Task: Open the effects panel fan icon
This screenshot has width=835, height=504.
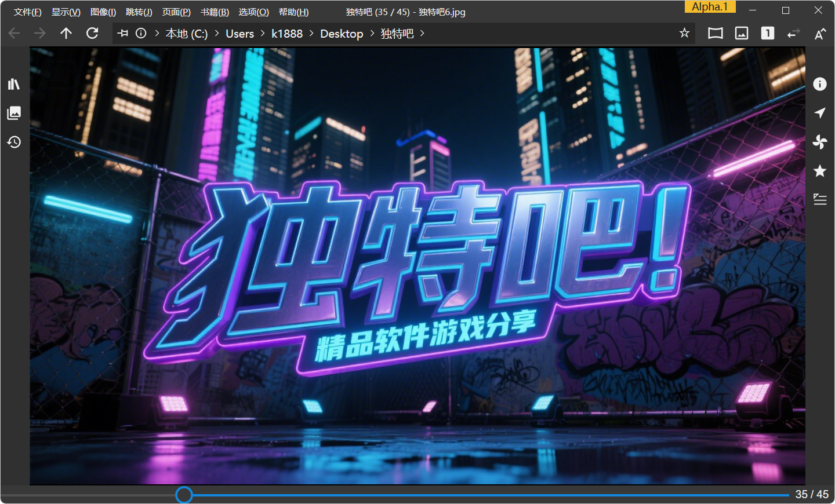Action: 820,142
